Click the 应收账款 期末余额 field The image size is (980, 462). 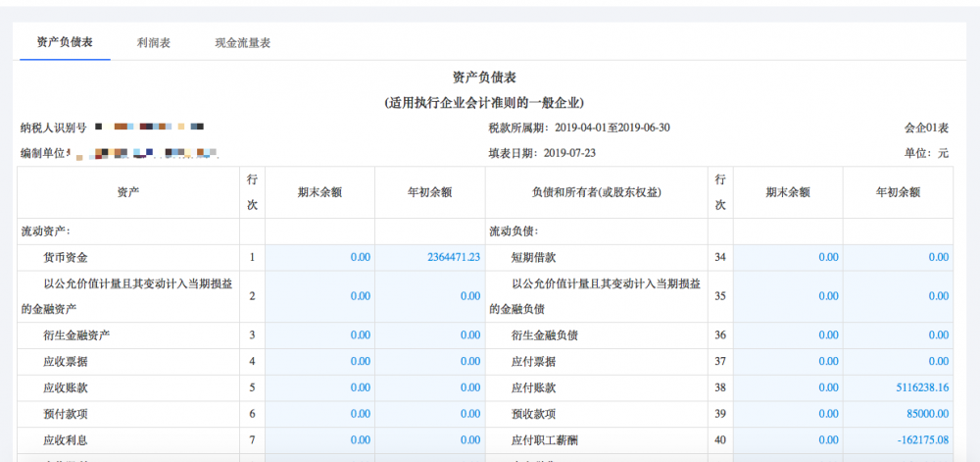point(319,387)
